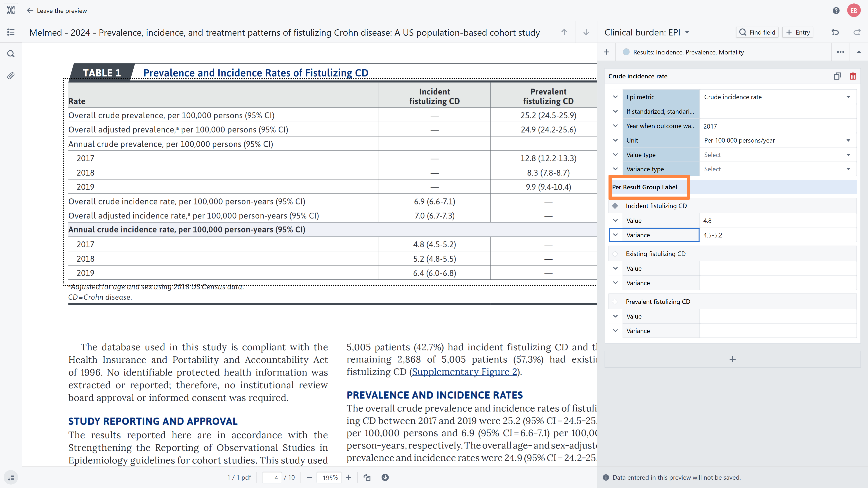Open the EB user avatar menu

[854, 10]
